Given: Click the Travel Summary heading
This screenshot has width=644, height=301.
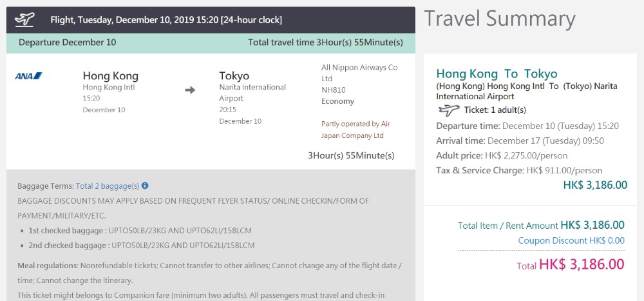Looking at the screenshot, I should click(x=499, y=19).
